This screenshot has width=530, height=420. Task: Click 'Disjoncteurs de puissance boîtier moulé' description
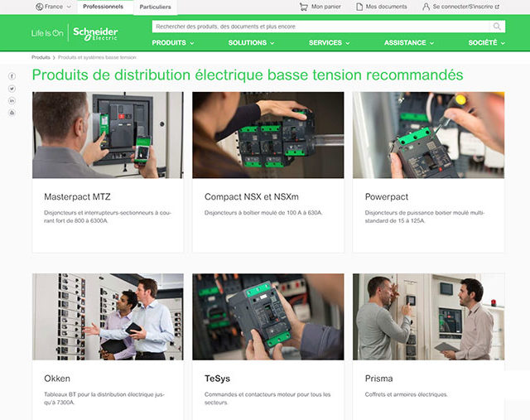pos(425,217)
